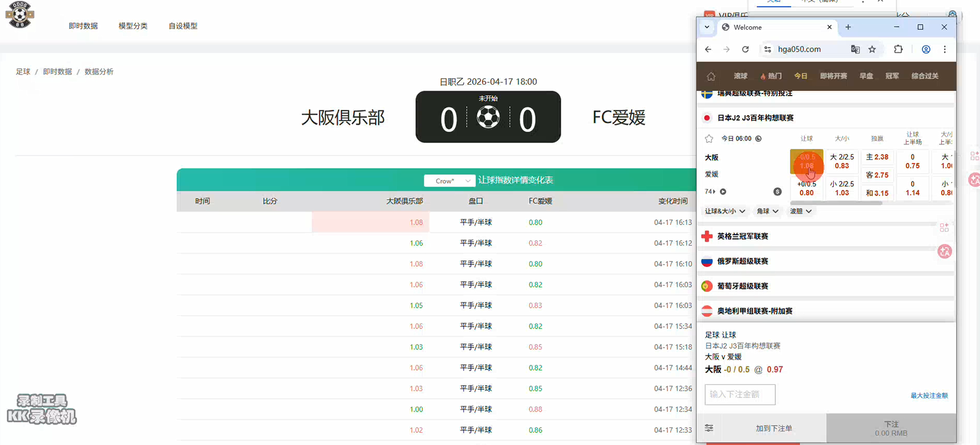
Task: Select the 小 2/2.5 1.03 under odds
Action: click(842, 188)
